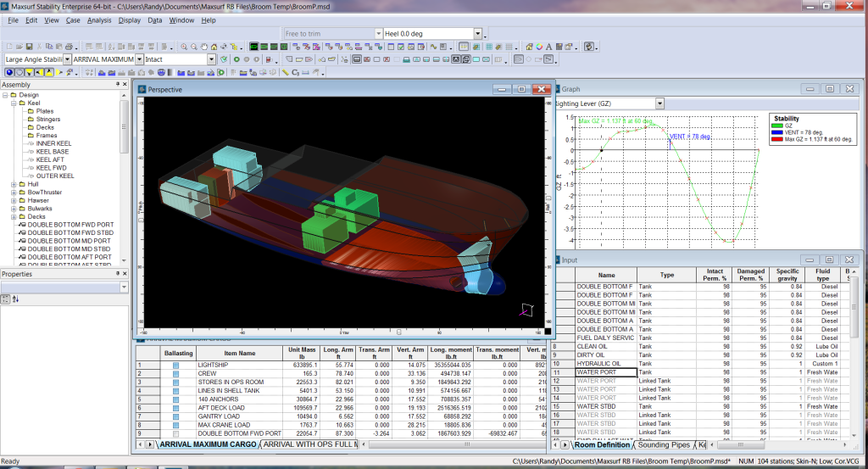Open the Intact damage case dropdown
The image size is (868, 469).
211,59
